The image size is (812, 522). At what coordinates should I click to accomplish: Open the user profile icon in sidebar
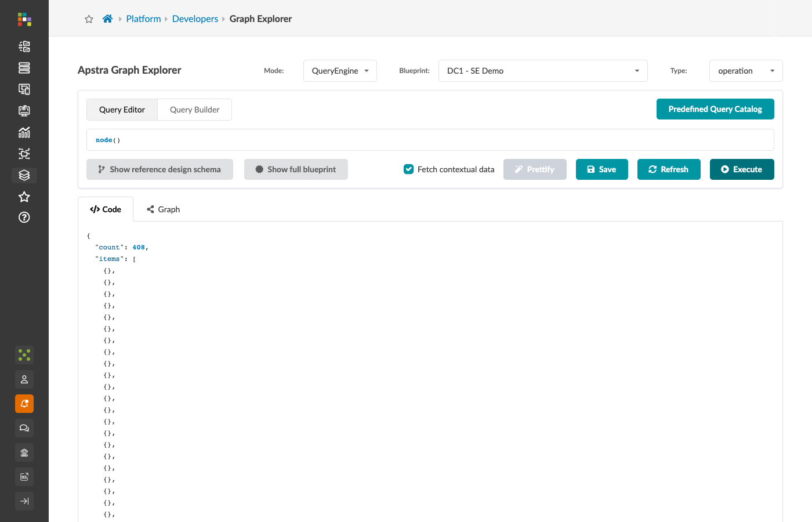[24, 379]
